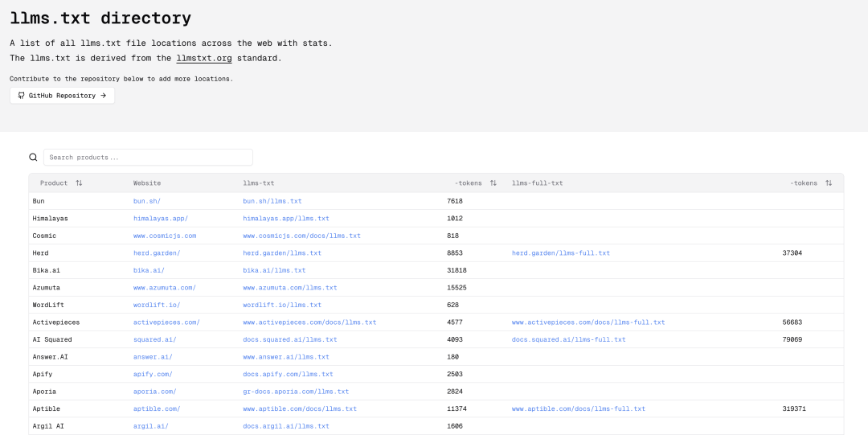868x435 pixels.
Task: Open wordlift.io/ website link
Action: [157, 305]
